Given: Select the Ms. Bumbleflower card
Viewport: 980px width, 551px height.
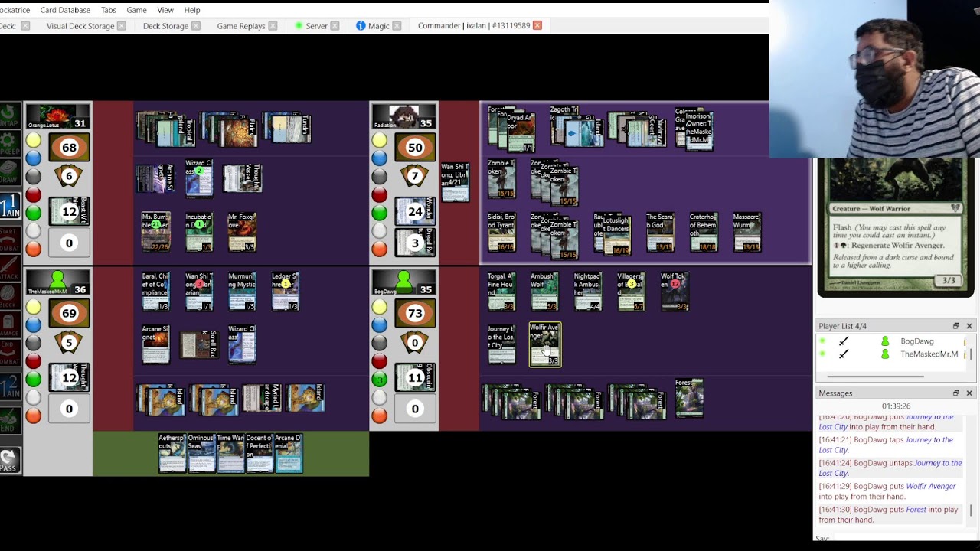Looking at the screenshot, I should 155,232.
